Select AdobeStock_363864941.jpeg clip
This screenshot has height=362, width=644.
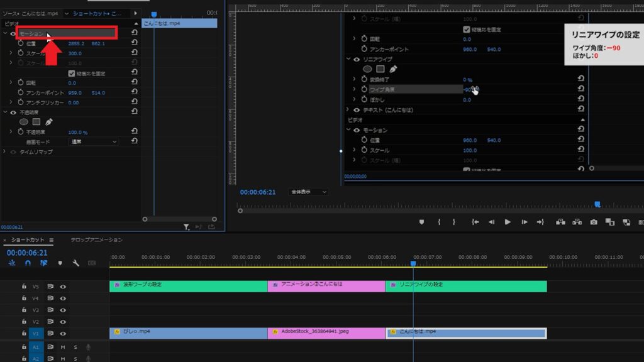pos(326,333)
